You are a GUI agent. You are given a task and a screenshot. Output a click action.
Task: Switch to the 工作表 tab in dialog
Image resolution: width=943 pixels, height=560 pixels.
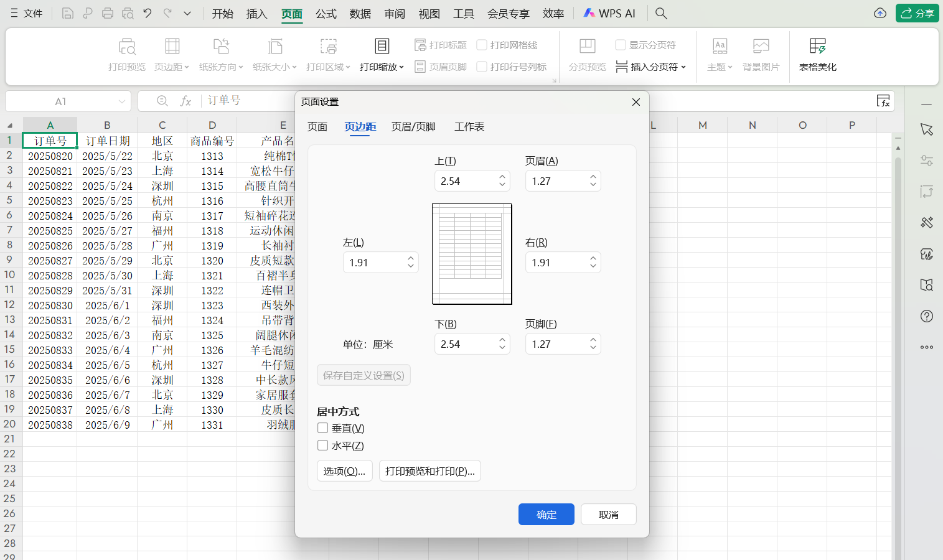(x=469, y=126)
